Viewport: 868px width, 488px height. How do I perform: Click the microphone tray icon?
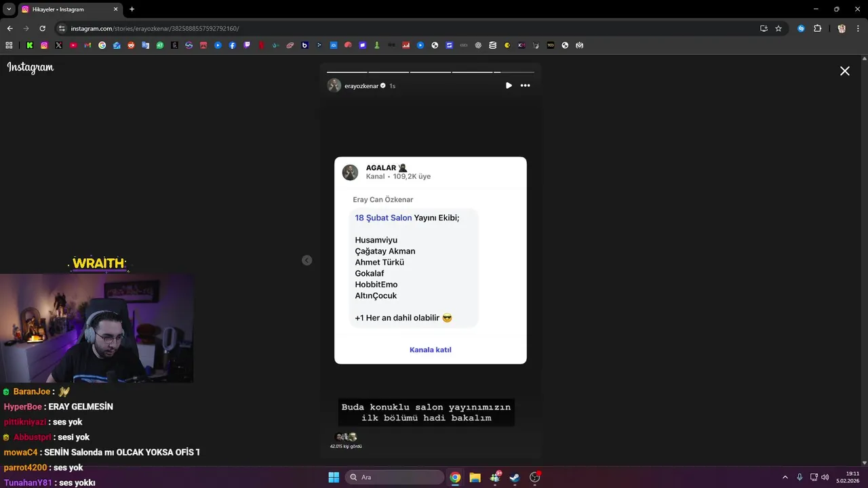coord(800,477)
